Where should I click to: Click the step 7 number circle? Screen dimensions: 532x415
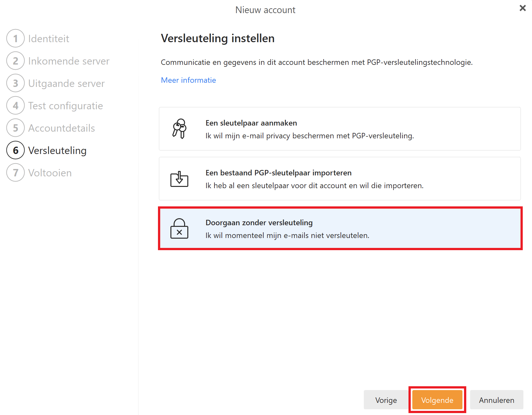click(x=15, y=173)
